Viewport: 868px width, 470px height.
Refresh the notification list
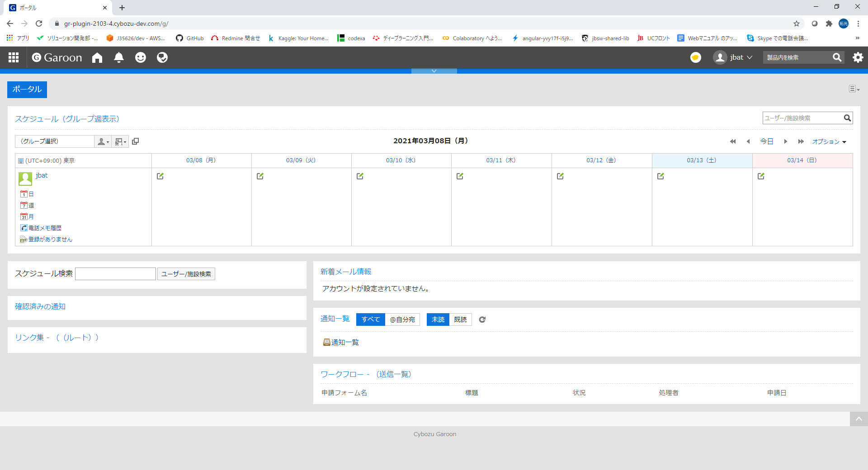(482, 320)
